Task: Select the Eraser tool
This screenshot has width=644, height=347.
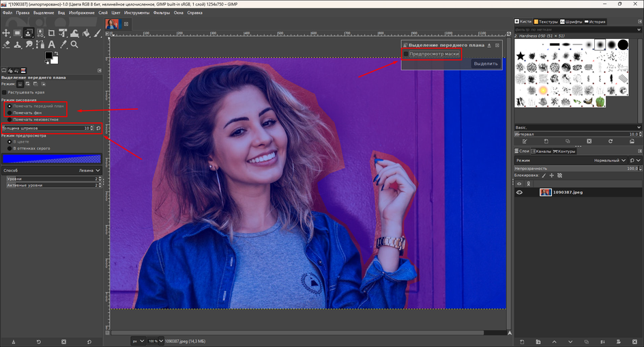Action: (6, 44)
